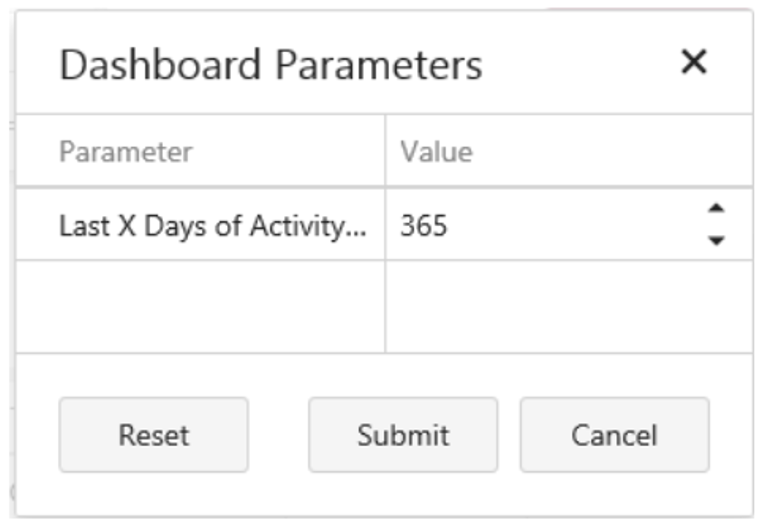
Task: Increase the Last X Days value by one
Action: pos(715,208)
